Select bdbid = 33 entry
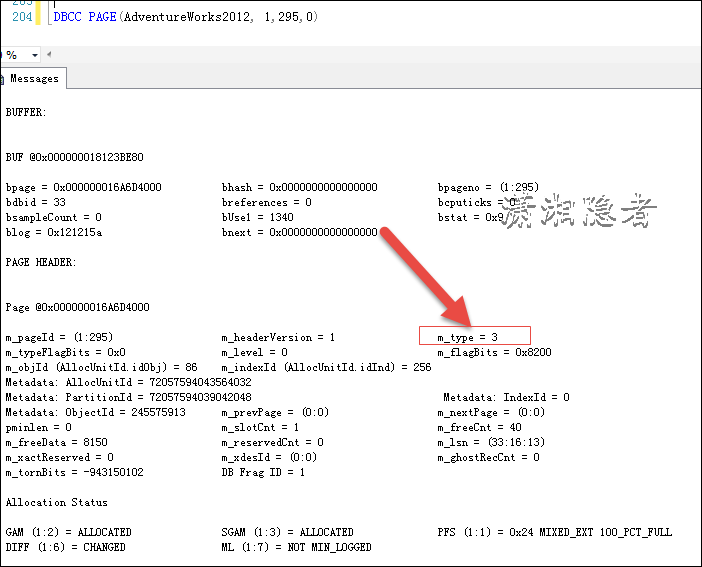The width and height of the screenshot is (702, 567). pos(36,202)
